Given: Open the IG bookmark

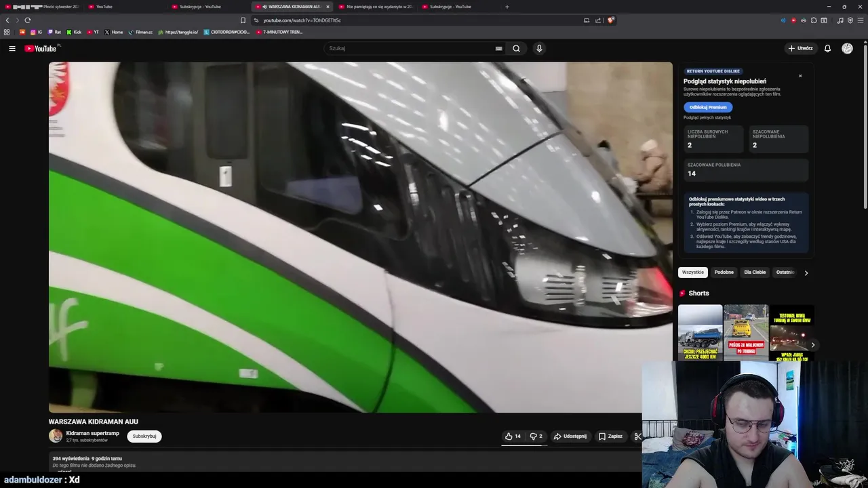Looking at the screenshot, I should point(36,32).
